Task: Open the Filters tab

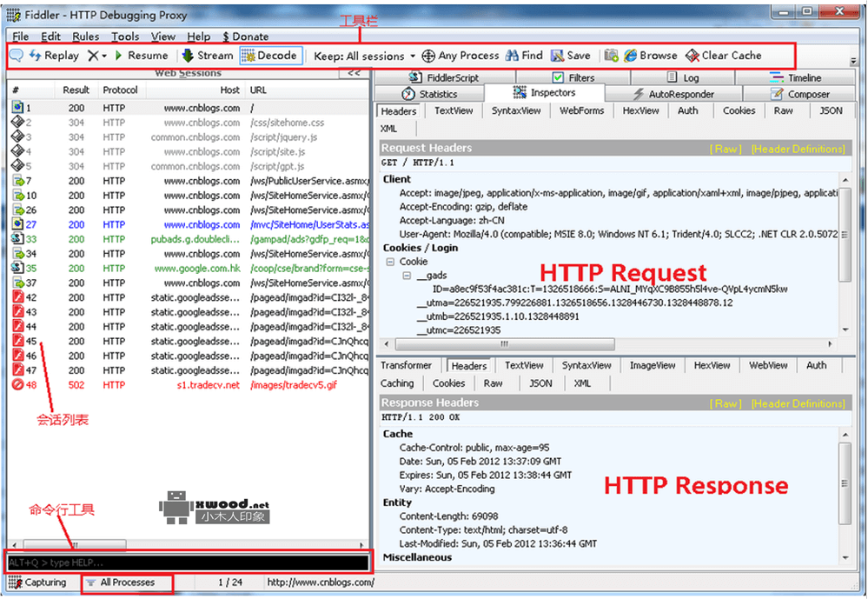Action: click(573, 77)
